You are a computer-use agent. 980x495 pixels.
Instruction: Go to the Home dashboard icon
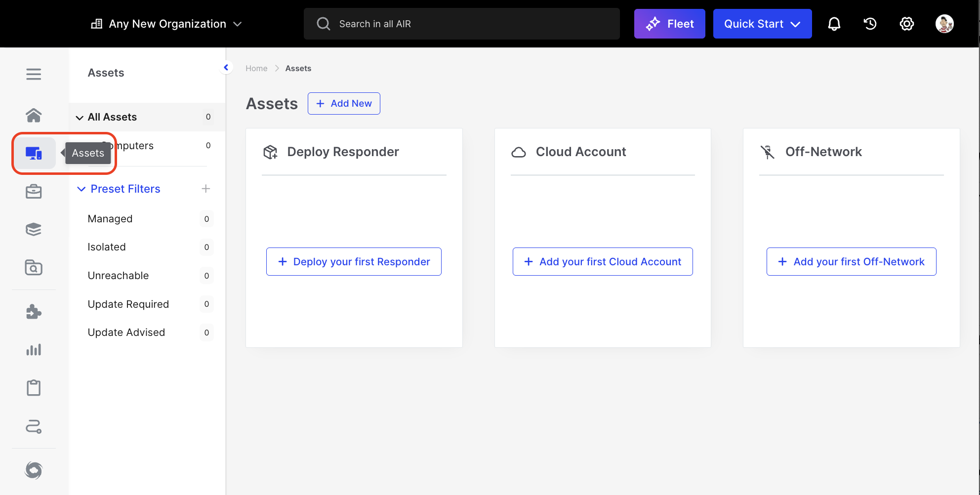34,115
